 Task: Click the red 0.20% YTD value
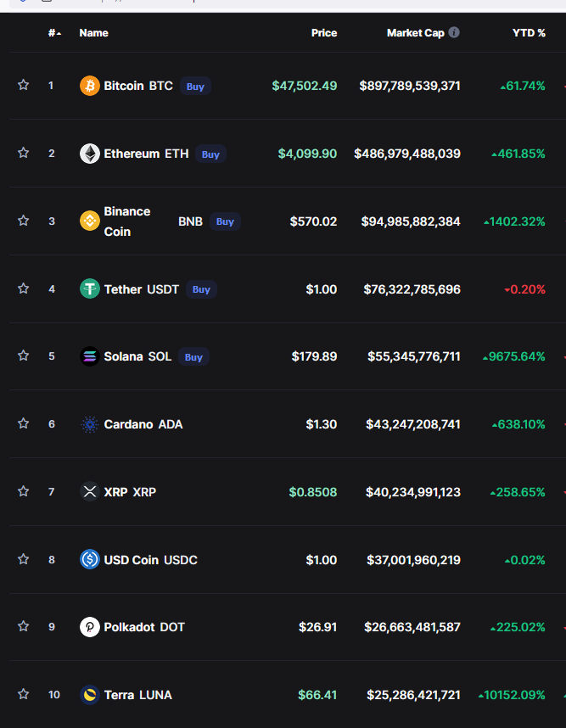coord(524,289)
